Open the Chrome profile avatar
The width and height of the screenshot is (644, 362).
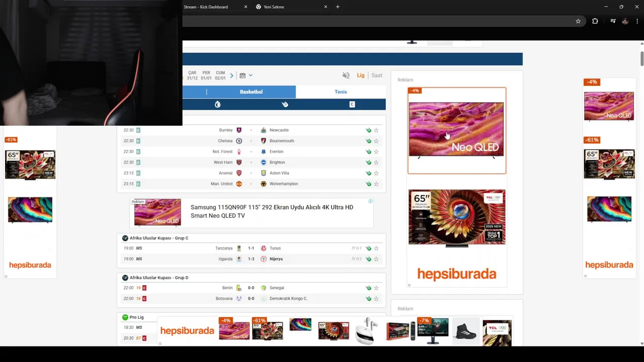click(625, 21)
